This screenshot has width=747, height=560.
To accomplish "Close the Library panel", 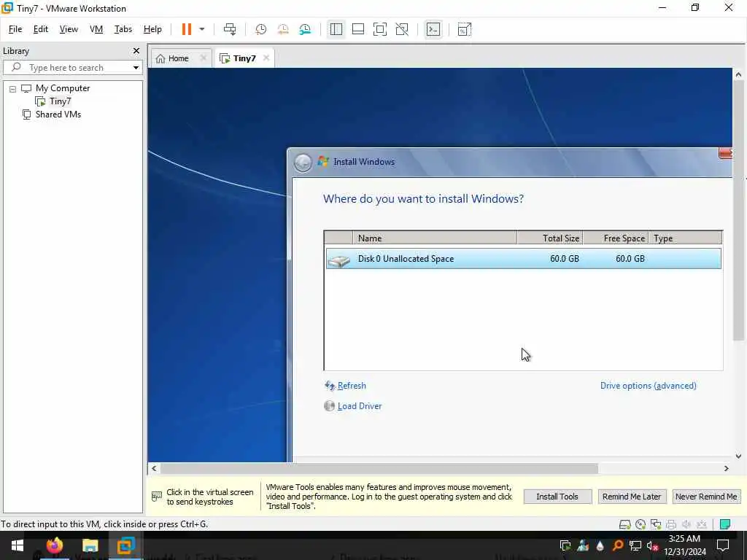I will [x=136, y=50].
